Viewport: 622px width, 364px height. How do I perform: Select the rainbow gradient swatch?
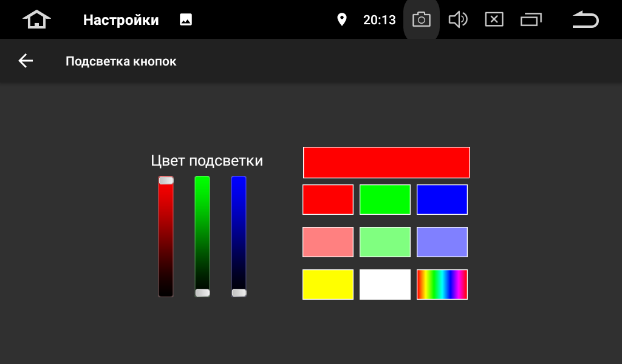point(442,285)
